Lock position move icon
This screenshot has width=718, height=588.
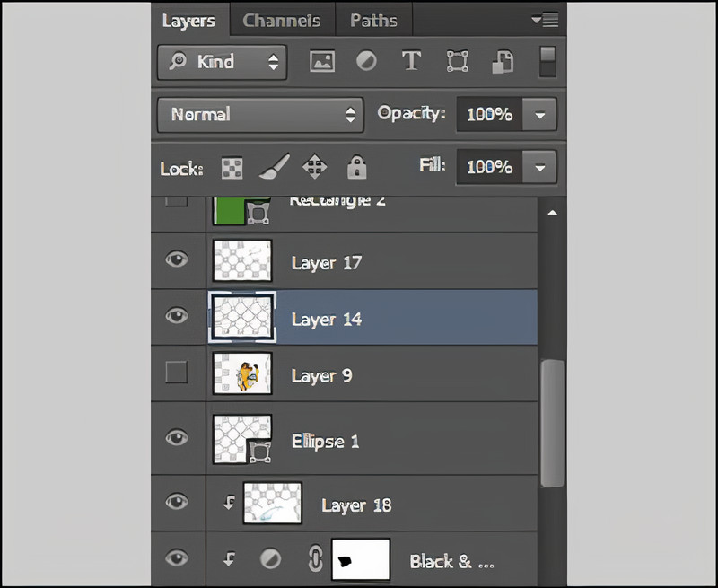coord(314,168)
